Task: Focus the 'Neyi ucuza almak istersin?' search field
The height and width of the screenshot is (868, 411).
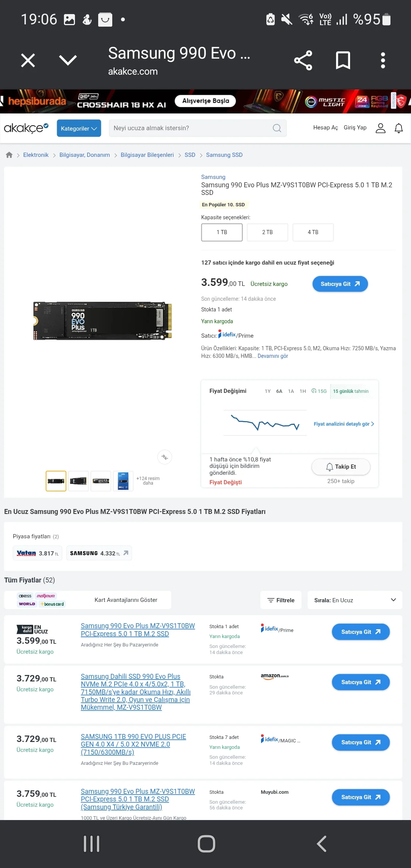Action: pyautogui.click(x=198, y=128)
